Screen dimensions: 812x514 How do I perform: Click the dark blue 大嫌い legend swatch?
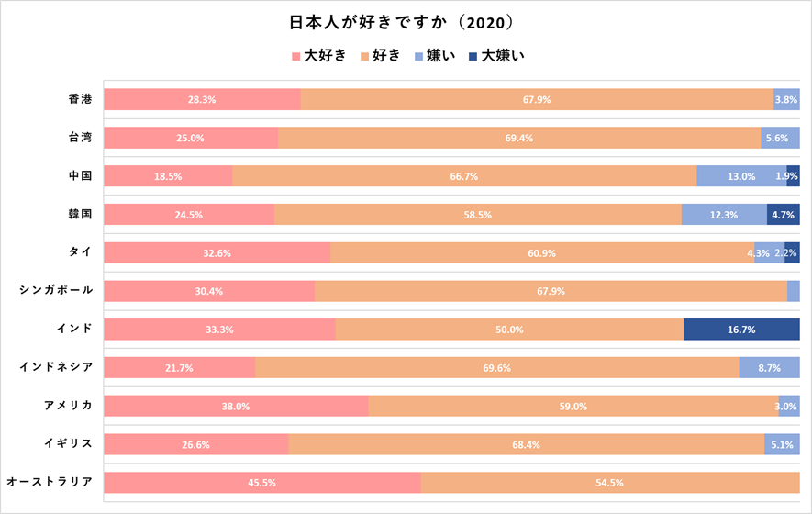[x=473, y=56]
